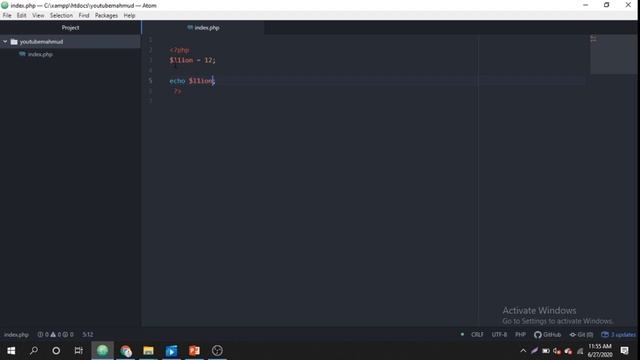Open the Edit menu

[22, 16]
